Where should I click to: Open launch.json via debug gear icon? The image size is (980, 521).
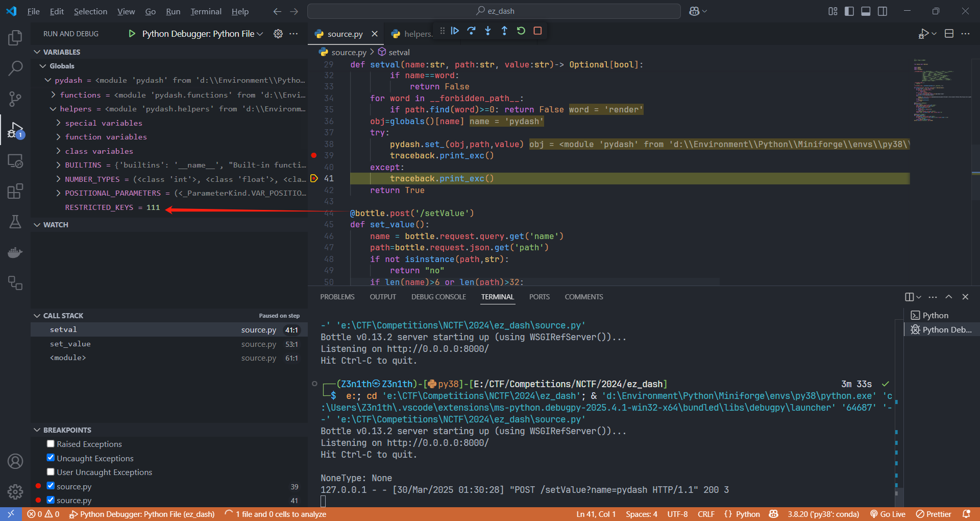[278, 34]
